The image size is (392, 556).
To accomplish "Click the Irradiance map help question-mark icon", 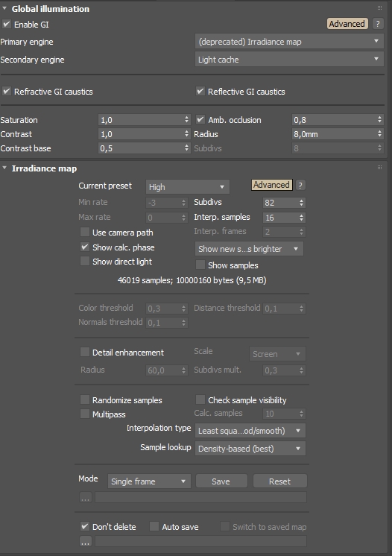I will pos(300,185).
